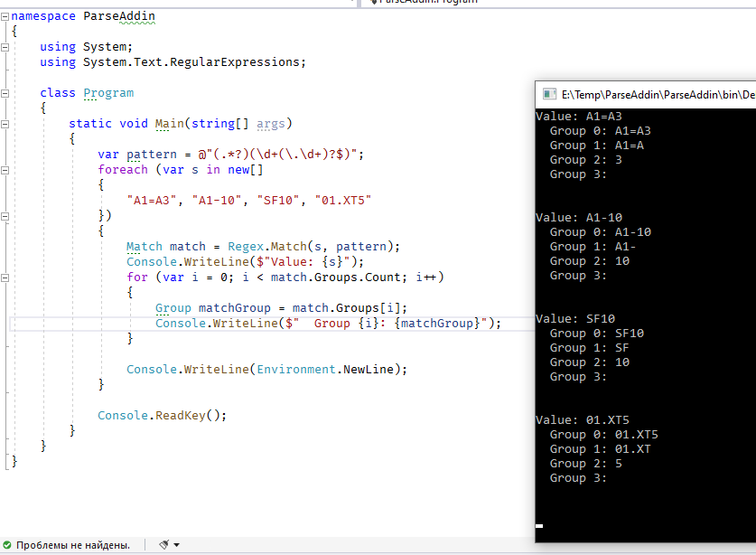Click the code cleanup broom icon

[x=163, y=545]
